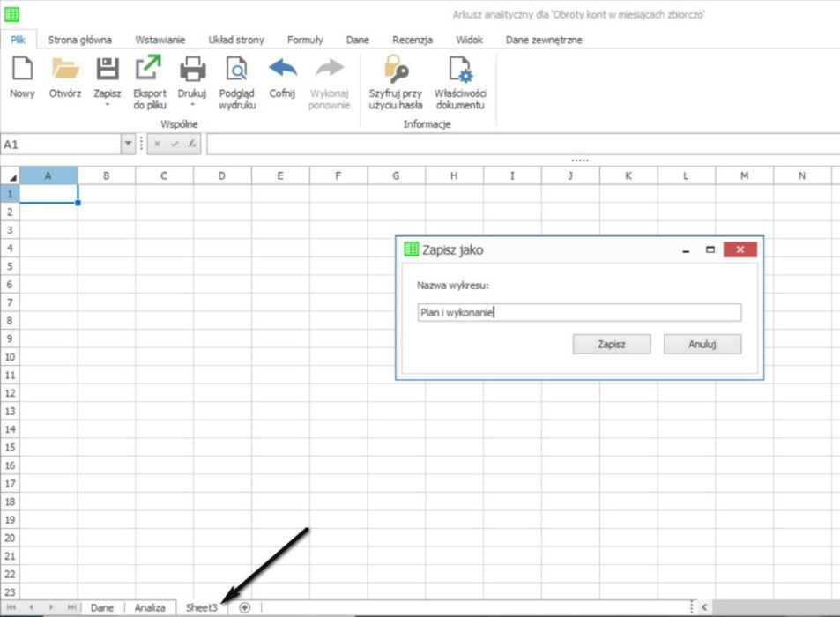Switch to the Formuły ribbon tab
The width and height of the screenshot is (840, 617).
(305, 40)
